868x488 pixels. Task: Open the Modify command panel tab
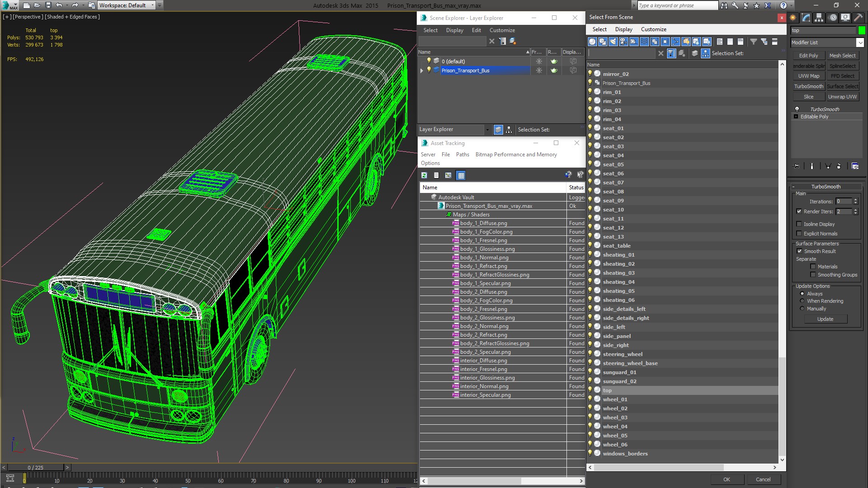(x=806, y=18)
